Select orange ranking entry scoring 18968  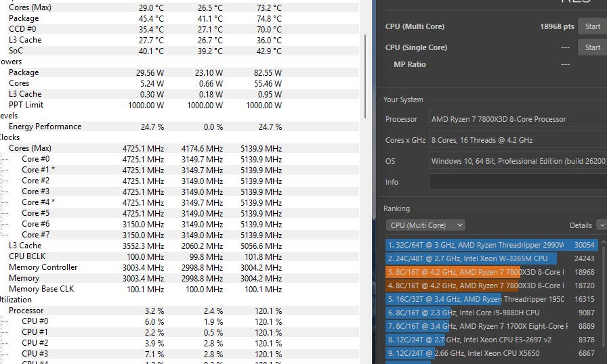point(492,272)
